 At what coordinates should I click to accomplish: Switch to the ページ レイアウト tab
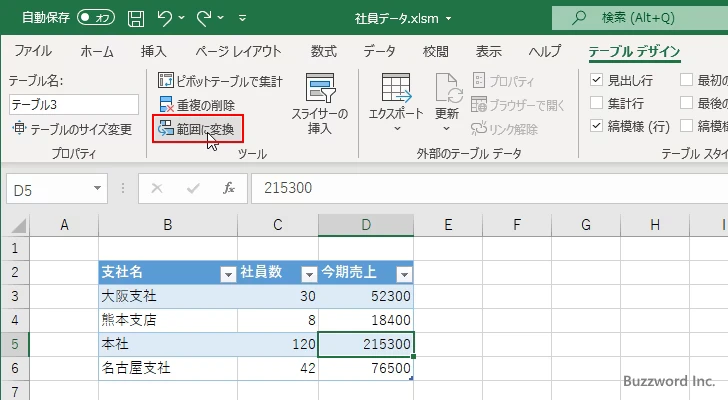click(x=238, y=51)
